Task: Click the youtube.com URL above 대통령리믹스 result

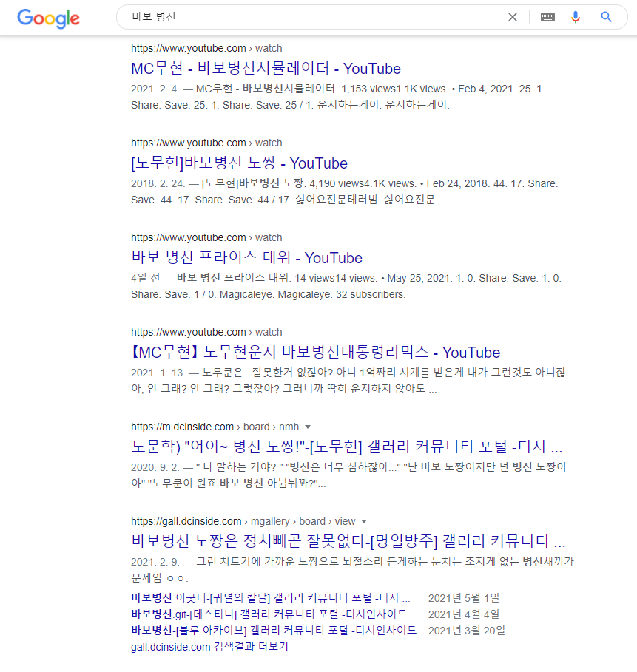Action: pos(206,333)
